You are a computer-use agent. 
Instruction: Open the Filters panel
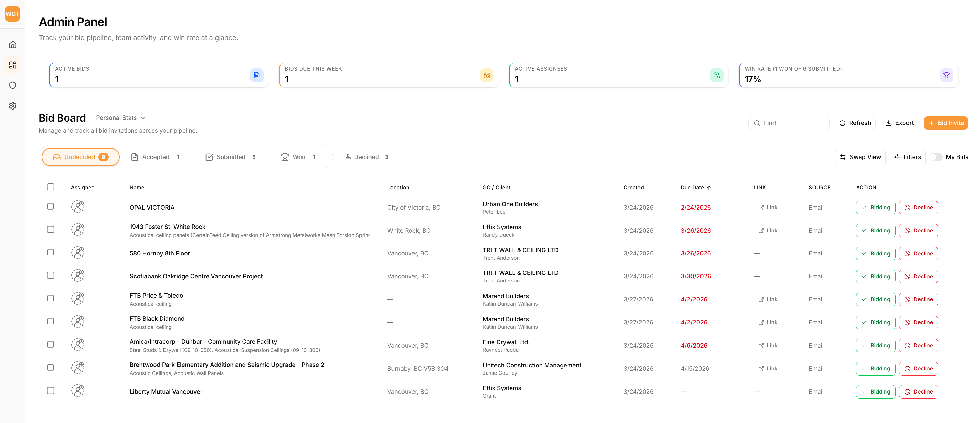[x=907, y=157]
